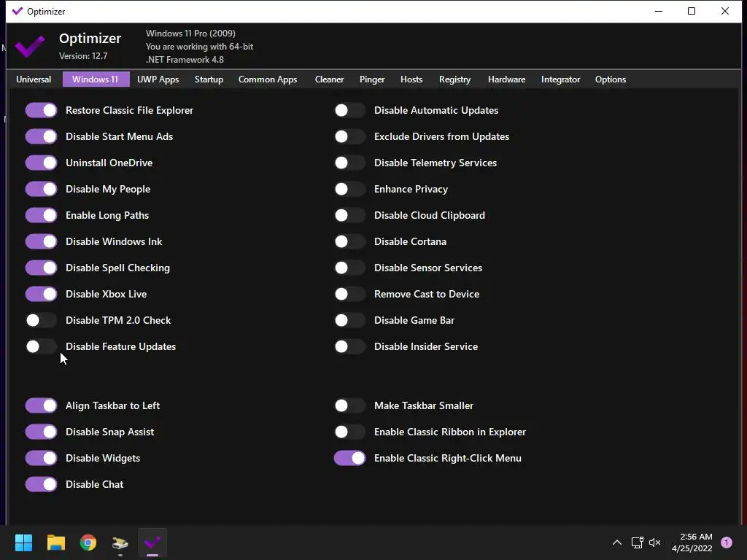
Task: Turn on Enhance Privacy switch
Action: pos(349,189)
